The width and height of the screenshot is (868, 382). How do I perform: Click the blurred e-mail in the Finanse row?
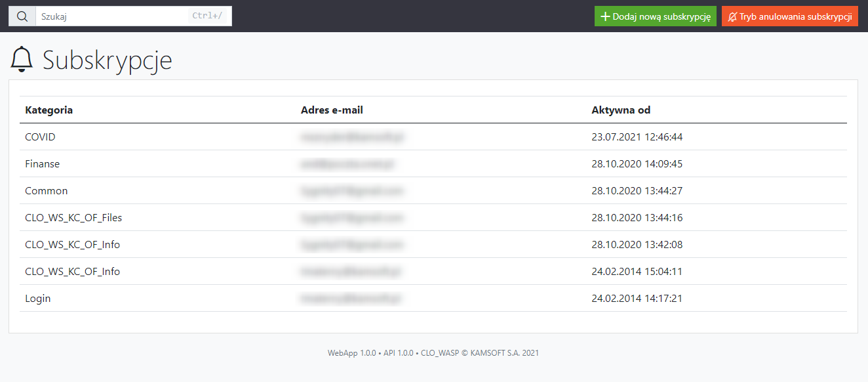pyautogui.click(x=347, y=164)
